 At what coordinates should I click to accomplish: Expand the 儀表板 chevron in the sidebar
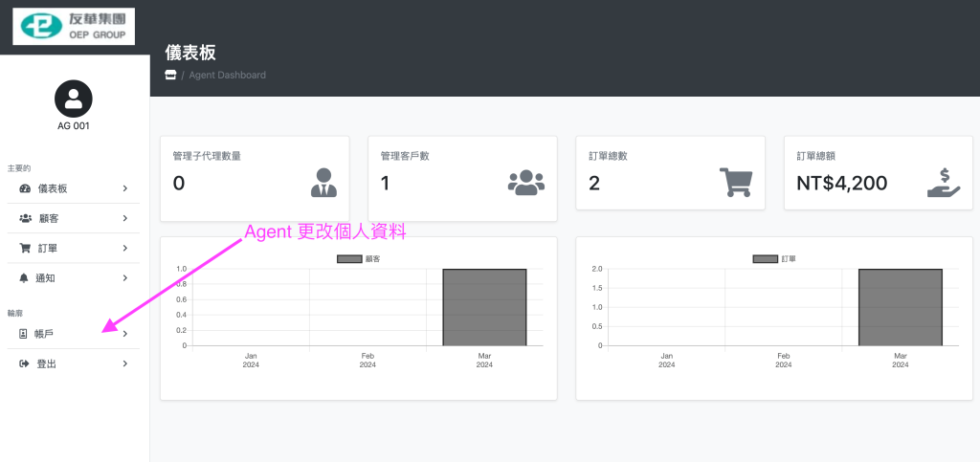(x=125, y=189)
